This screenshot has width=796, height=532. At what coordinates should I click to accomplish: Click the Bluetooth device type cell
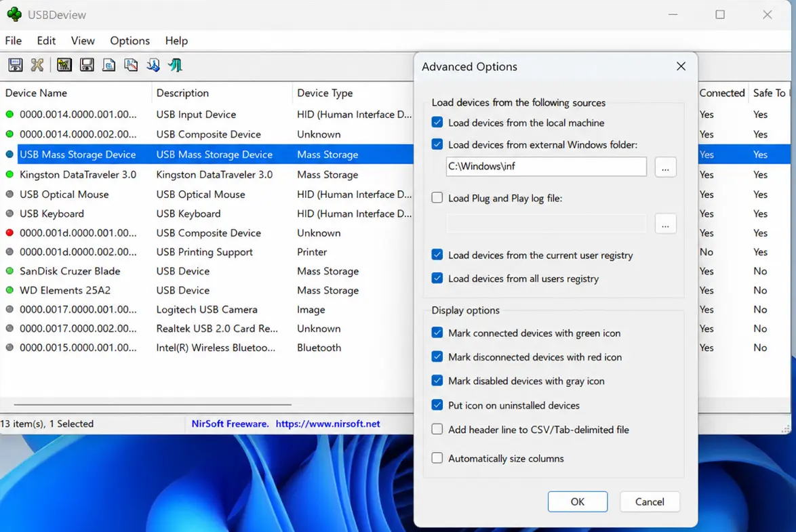[319, 348]
